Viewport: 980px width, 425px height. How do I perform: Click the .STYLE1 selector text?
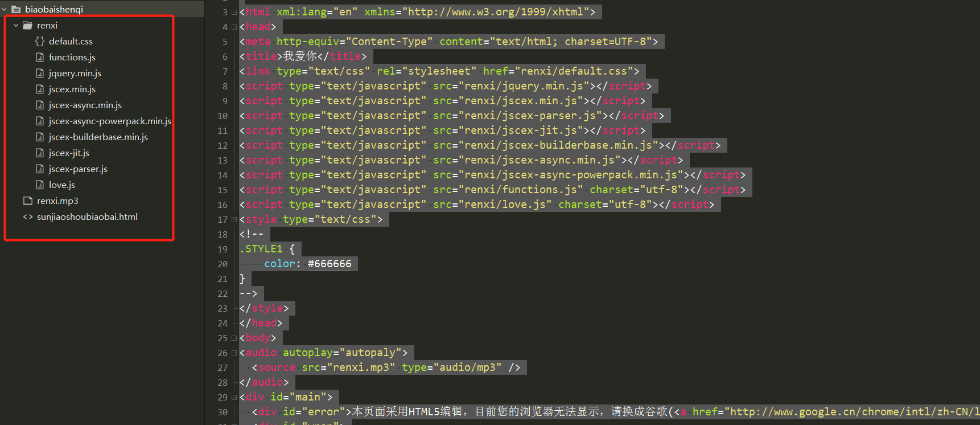tap(261, 249)
